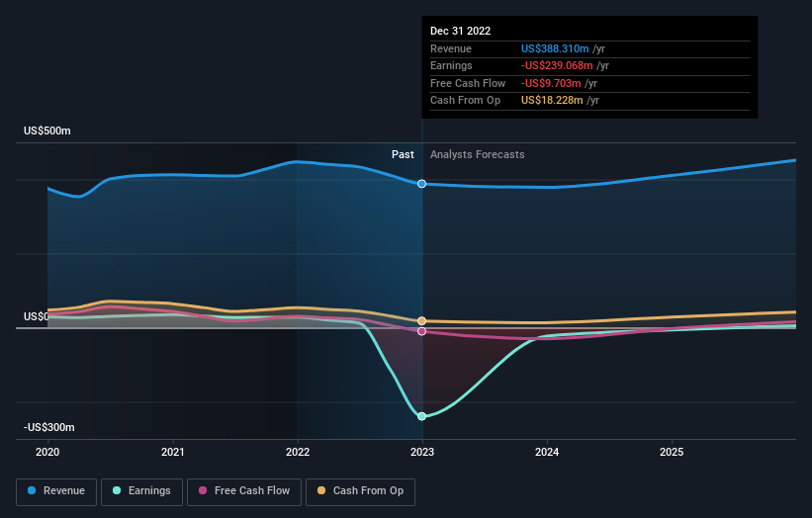Toggle the Revenue legend button
812x518 pixels.
[56, 491]
